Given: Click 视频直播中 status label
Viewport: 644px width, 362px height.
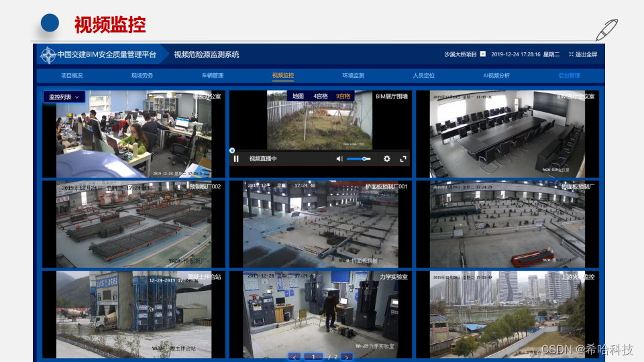Looking at the screenshot, I should [x=263, y=159].
